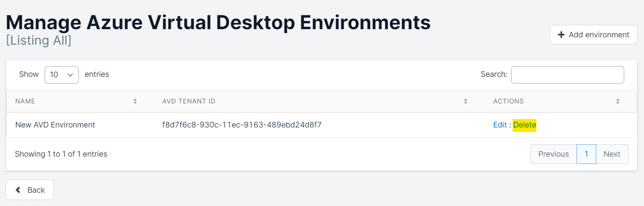Click the left arrow icon on Back
This screenshot has height=206, width=644.
(x=18, y=190)
